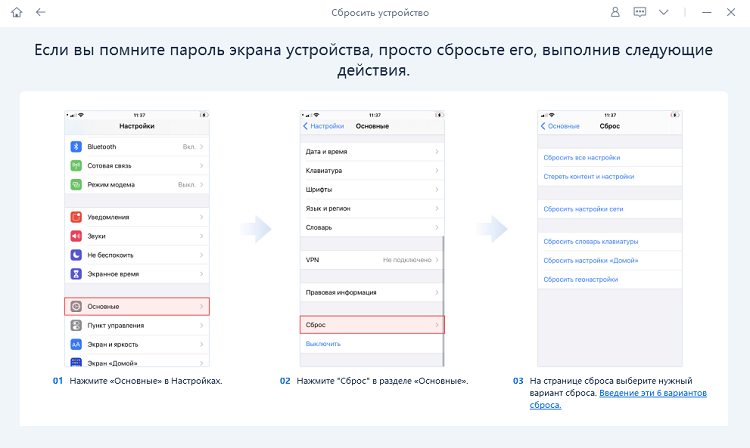Click the Дата и время row

[x=372, y=152]
